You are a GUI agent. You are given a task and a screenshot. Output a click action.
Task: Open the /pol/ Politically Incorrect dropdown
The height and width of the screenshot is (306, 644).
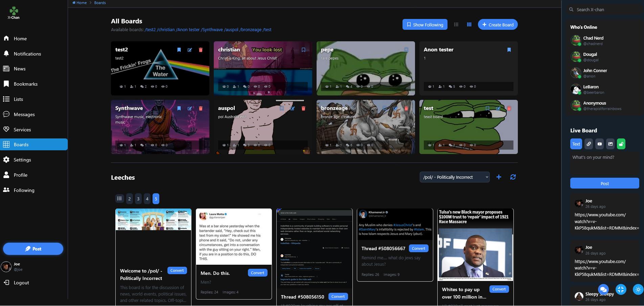454,177
